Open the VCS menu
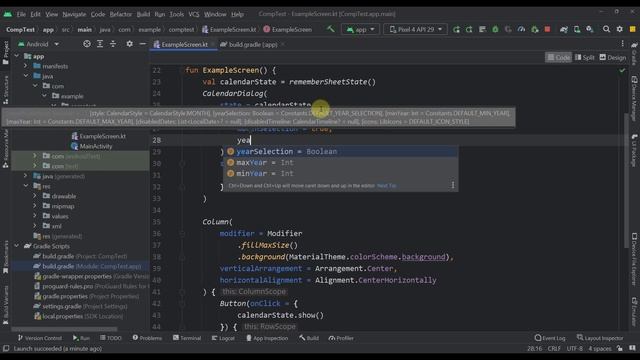 click(x=194, y=14)
